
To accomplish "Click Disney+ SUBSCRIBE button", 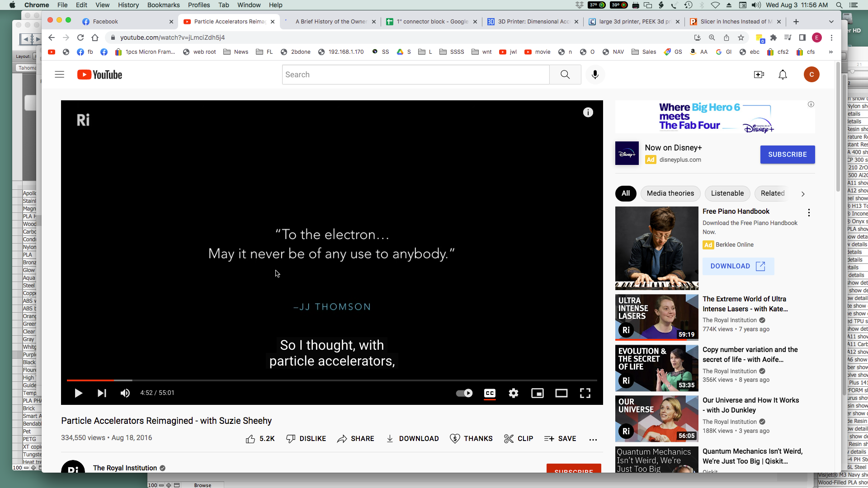I will click(787, 155).
